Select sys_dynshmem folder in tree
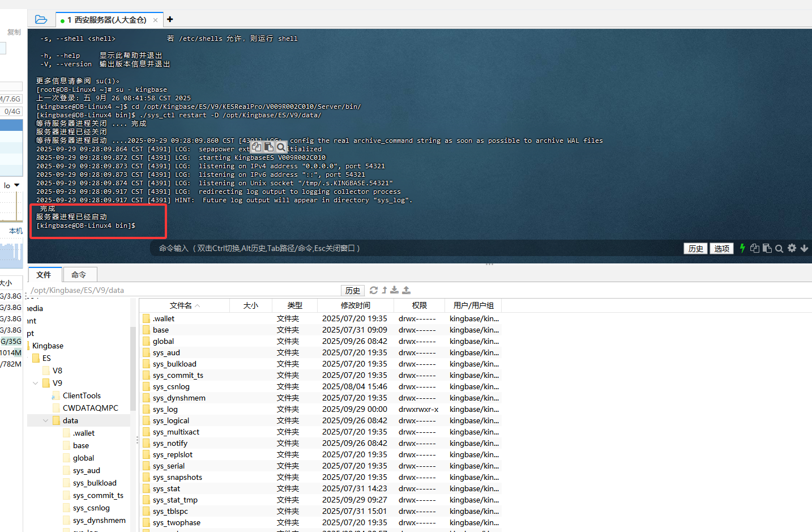812x532 pixels. (x=99, y=520)
